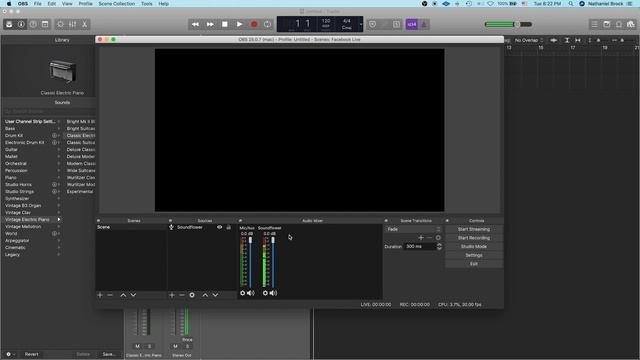
Task: Mute Mic/Aux channel speaker icon
Action: click(x=251, y=293)
